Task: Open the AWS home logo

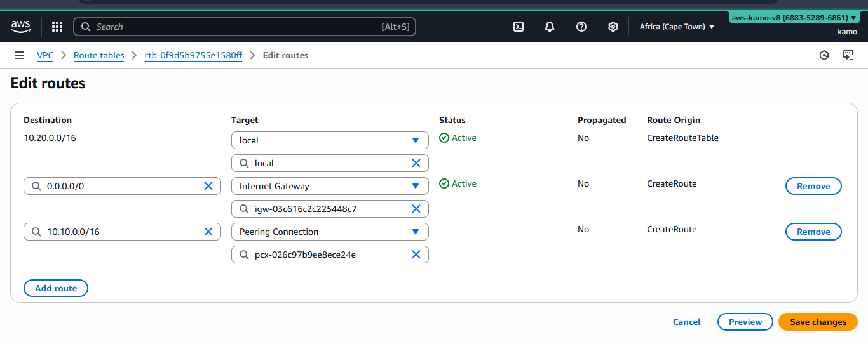Action: click(x=20, y=26)
